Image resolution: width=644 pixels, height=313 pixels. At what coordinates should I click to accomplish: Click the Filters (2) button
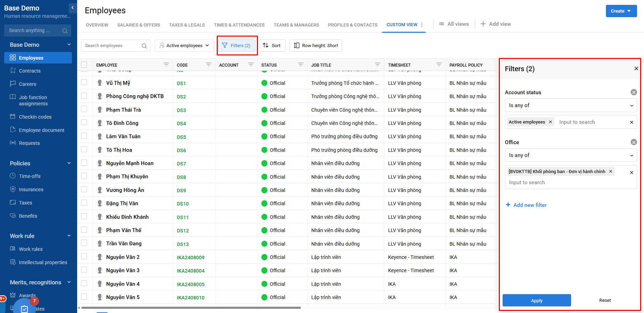[x=237, y=46]
